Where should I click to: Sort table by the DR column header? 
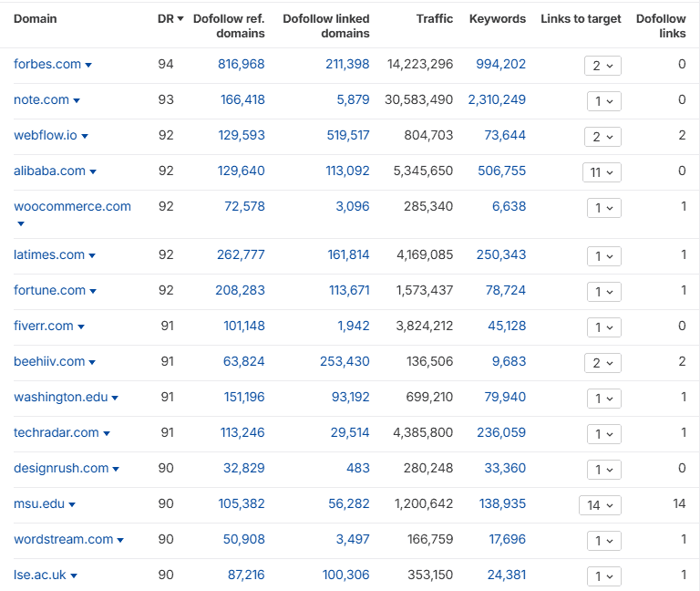tap(170, 19)
